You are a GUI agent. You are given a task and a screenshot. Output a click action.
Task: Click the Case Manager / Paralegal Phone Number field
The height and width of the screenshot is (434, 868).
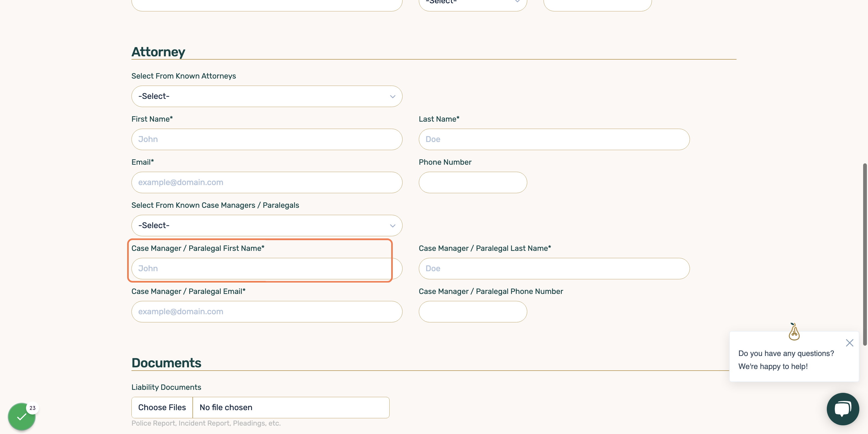(x=473, y=312)
